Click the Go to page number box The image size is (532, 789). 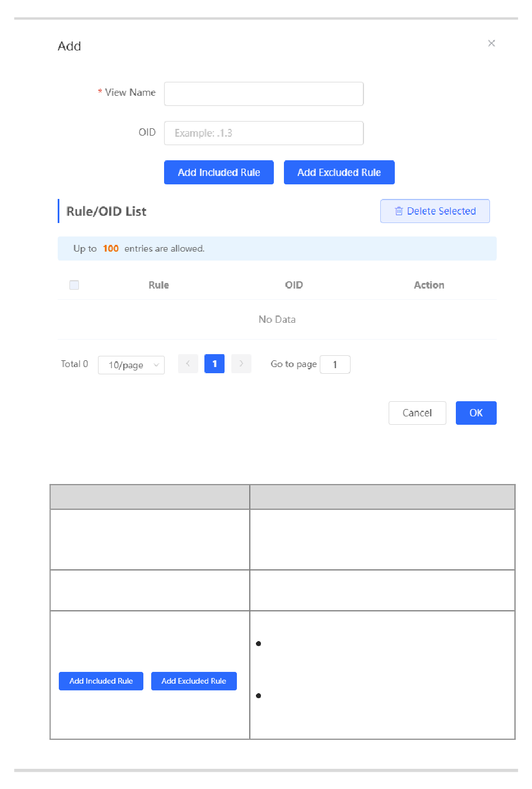click(335, 365)
